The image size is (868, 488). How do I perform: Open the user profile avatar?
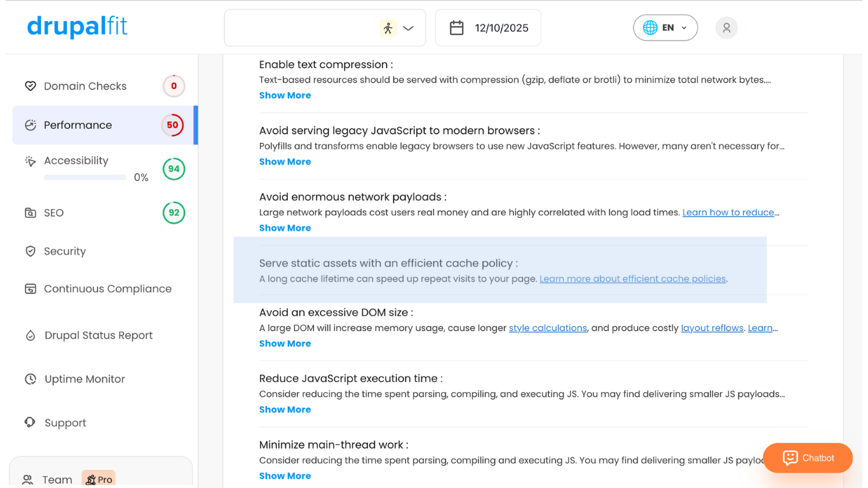(x=726, y=28)
